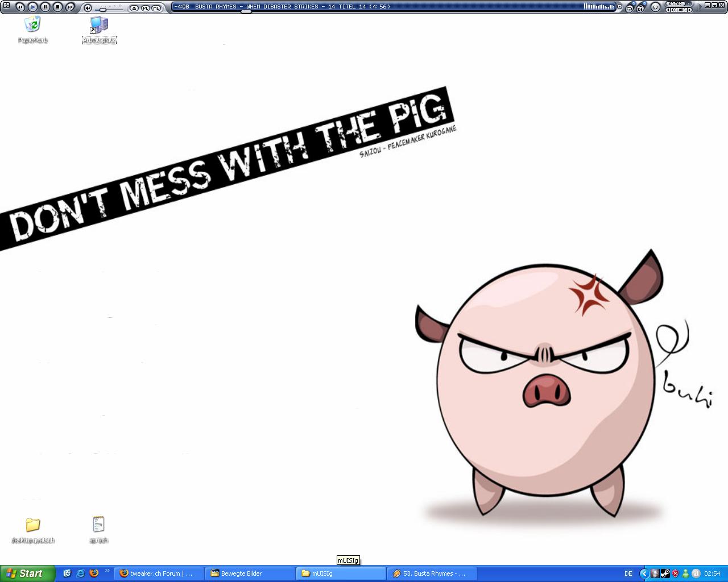This screenshot has width=728, height=582.
Task: Click the Winamp play button
Action: pos(33,7)
